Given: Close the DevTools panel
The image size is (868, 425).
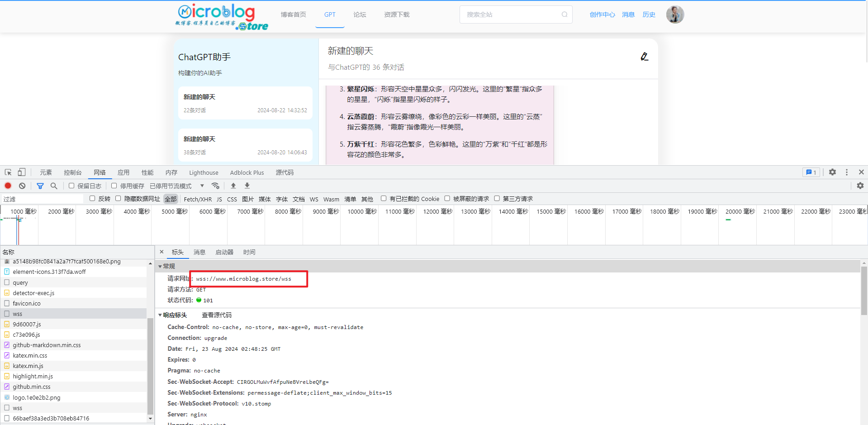Looking at the screenshot, I should 861,172.
